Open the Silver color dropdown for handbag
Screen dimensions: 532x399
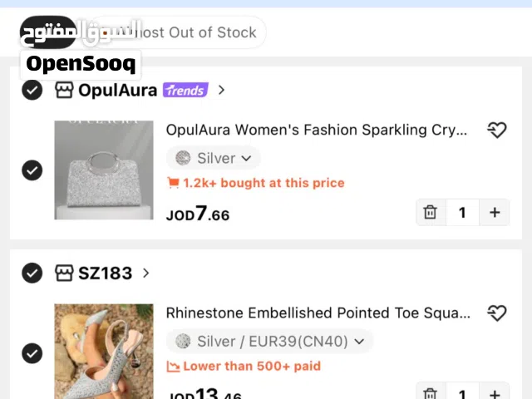pos(214,158)
